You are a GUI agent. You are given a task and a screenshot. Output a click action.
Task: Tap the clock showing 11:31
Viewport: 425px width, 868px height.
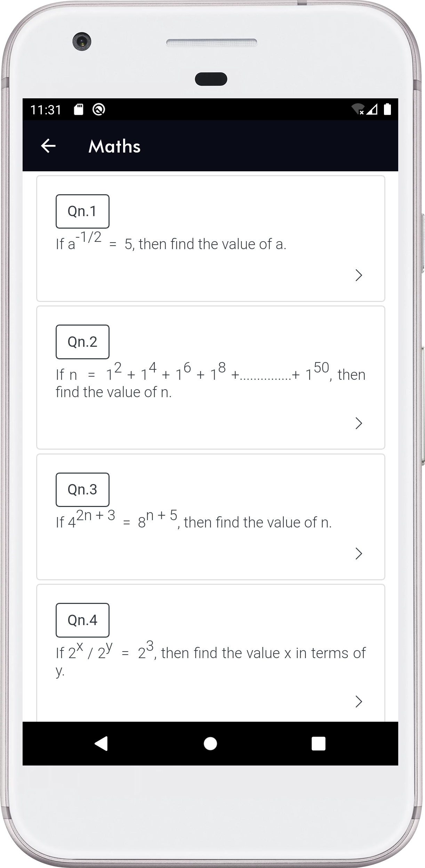(x=46, y=110)
